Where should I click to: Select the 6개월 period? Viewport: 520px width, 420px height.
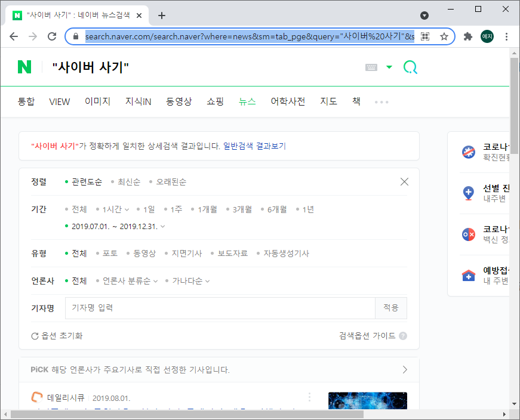pos(277,209)
